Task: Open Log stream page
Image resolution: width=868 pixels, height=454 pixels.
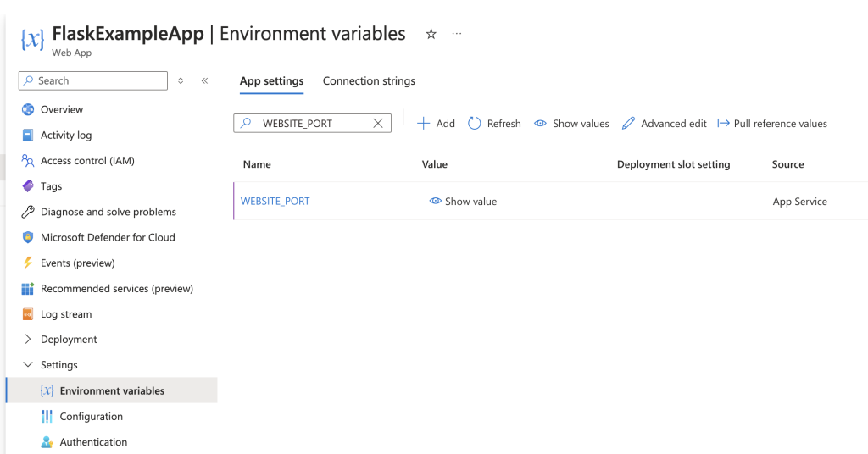Action: [66, 314]
